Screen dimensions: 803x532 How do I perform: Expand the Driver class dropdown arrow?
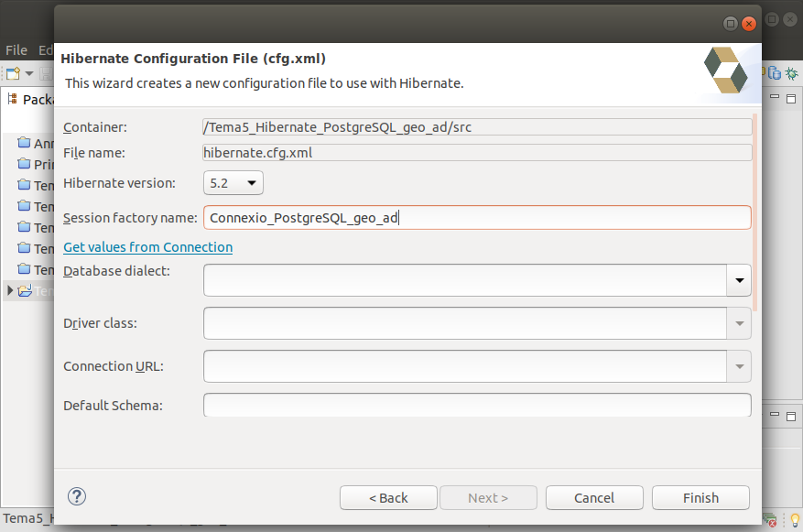tap(739, 323)
